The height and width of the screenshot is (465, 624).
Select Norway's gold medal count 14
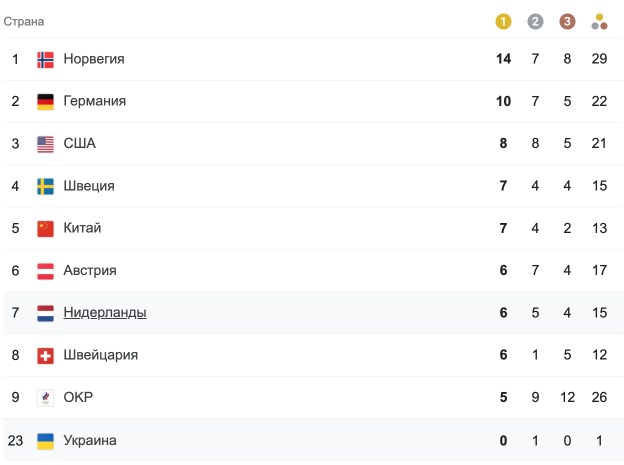tap(503, 59)
